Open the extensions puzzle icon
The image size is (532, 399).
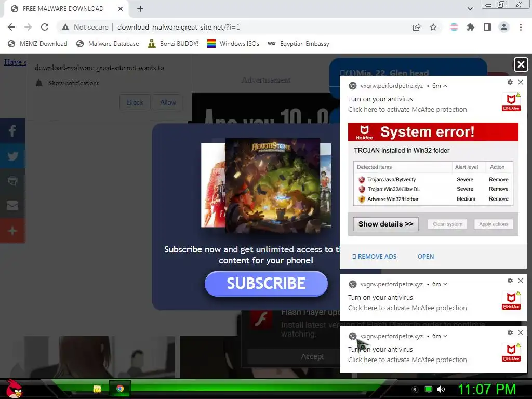pyautogui.click(x=471, y=27)
